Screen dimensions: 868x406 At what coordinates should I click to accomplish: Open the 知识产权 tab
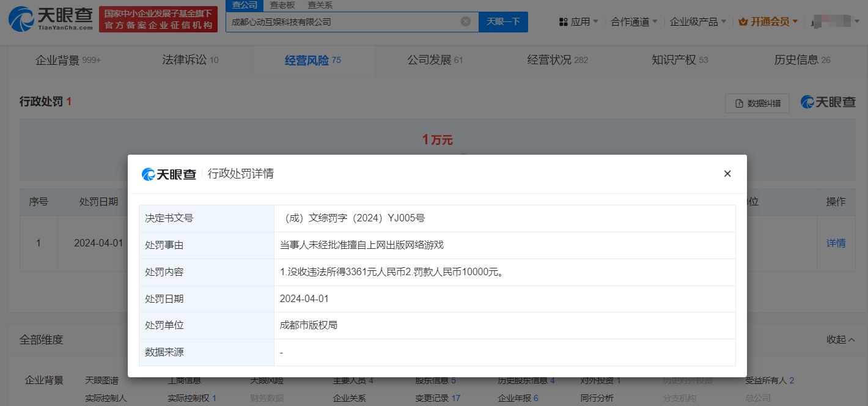click(x=680, y=60)
